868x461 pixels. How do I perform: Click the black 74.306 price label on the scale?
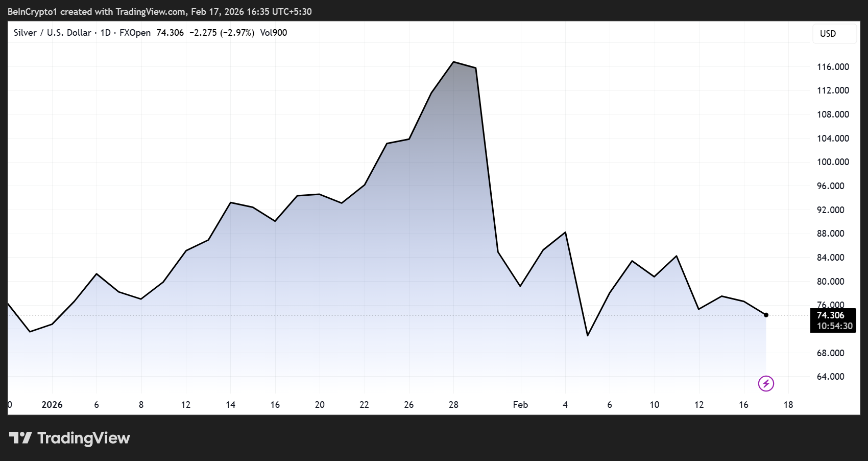tap(832, 315)
